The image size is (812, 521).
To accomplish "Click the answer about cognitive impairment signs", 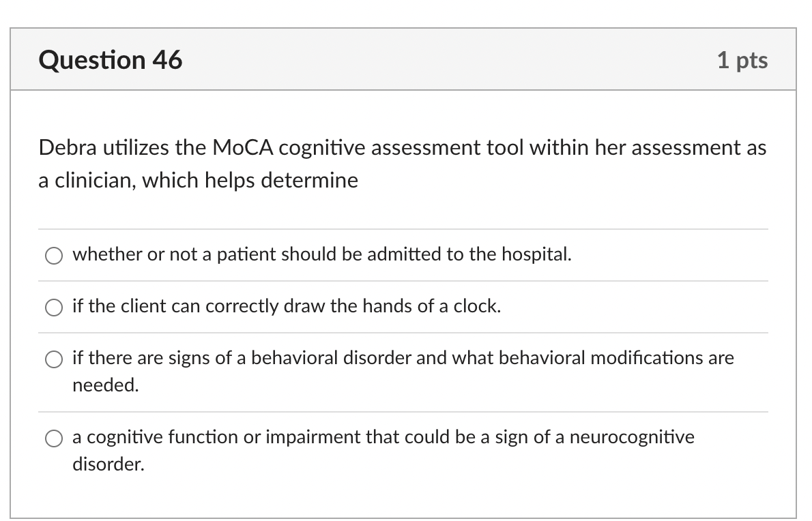I will coord(382,437).
